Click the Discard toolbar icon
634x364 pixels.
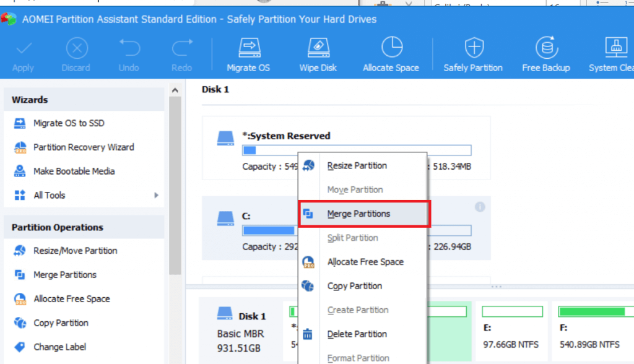pyautogui.click(x=77, y=48)
